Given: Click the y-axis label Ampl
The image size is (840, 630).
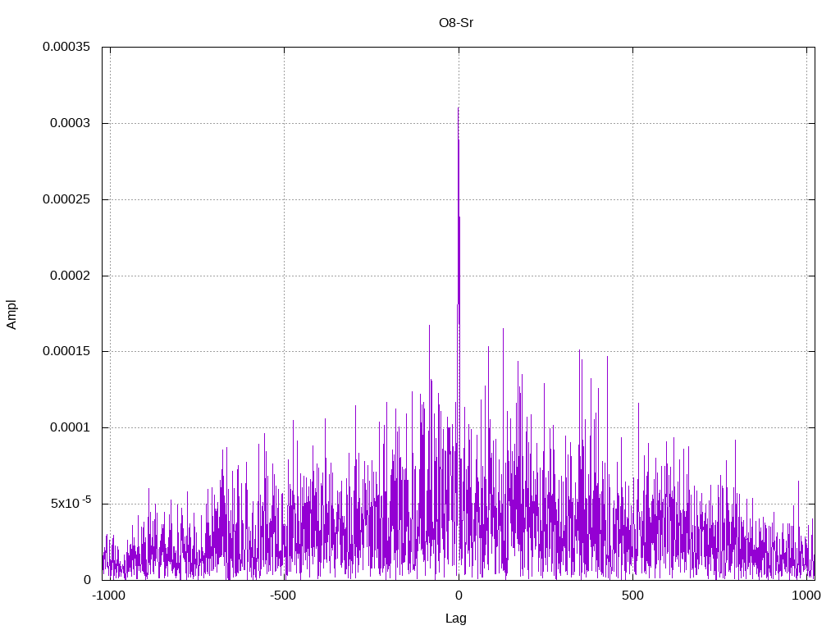Looking at the screenshot, I should click(11, 314).
